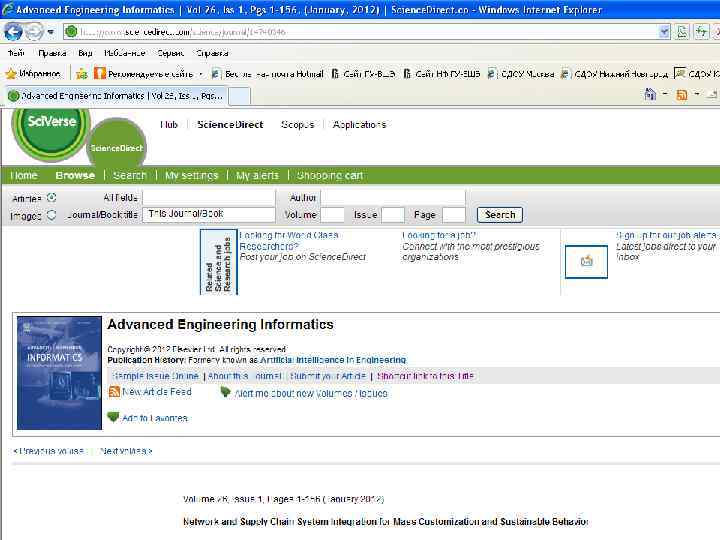720x540 pixels.
Task: Click the Add to Favorites green icon
Action: tap(113, 417)
